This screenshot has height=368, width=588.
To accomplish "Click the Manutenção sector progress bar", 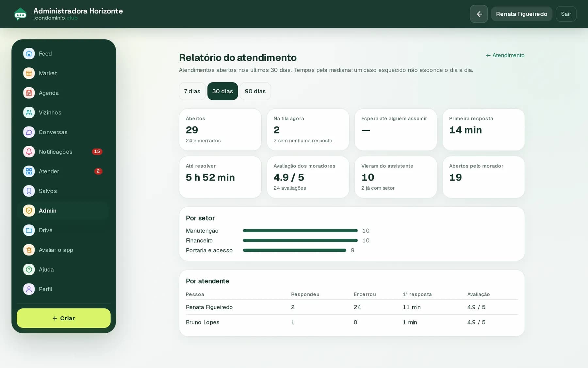I will click(300, 231).
